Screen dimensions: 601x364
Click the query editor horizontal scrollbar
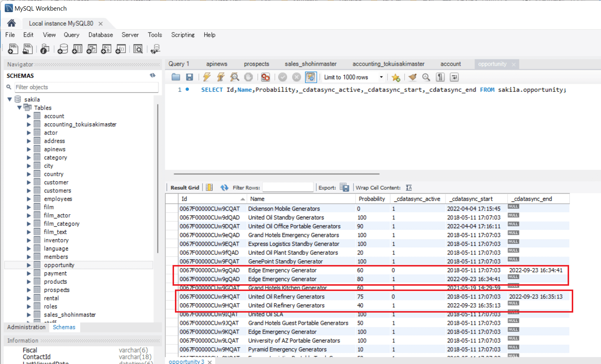pyautogui.click(x=276, y=174)
